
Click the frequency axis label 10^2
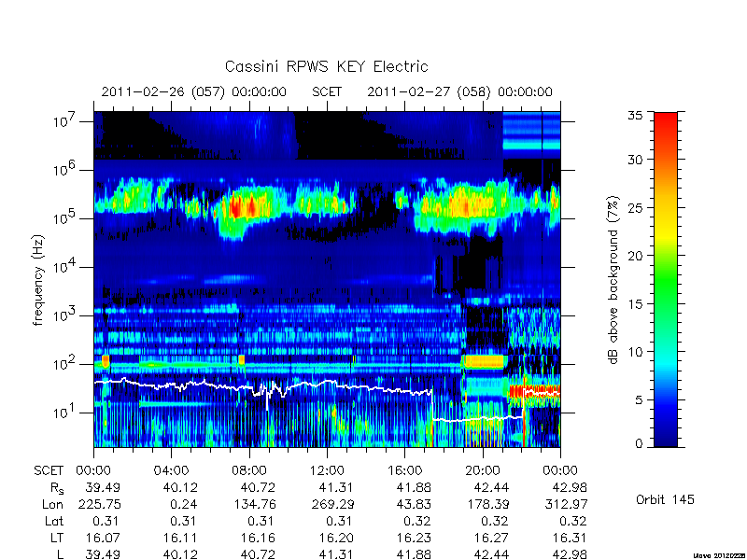coord(65,364)
